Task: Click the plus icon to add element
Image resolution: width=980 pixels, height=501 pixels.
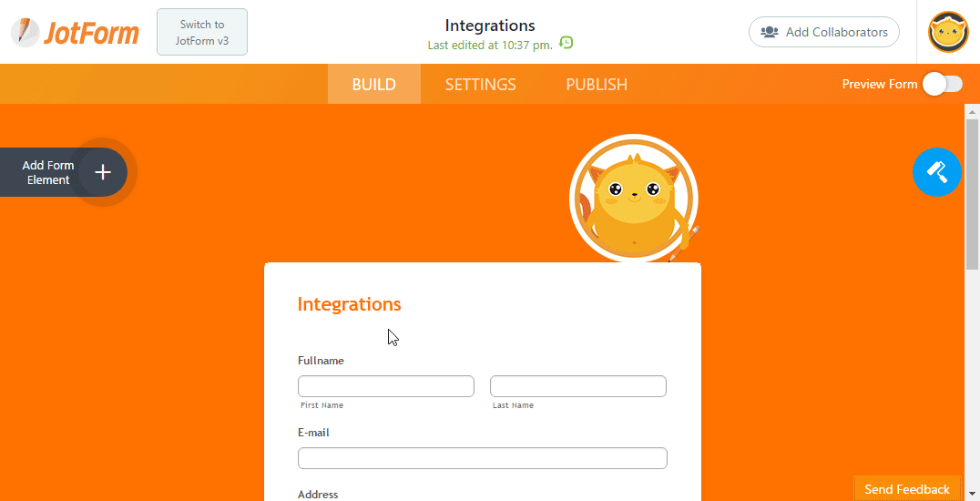Action: point(103,172)
